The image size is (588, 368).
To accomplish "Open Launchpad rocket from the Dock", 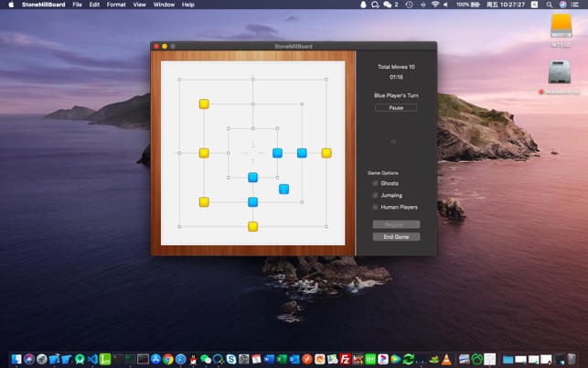I will click(x=42, y=359).
